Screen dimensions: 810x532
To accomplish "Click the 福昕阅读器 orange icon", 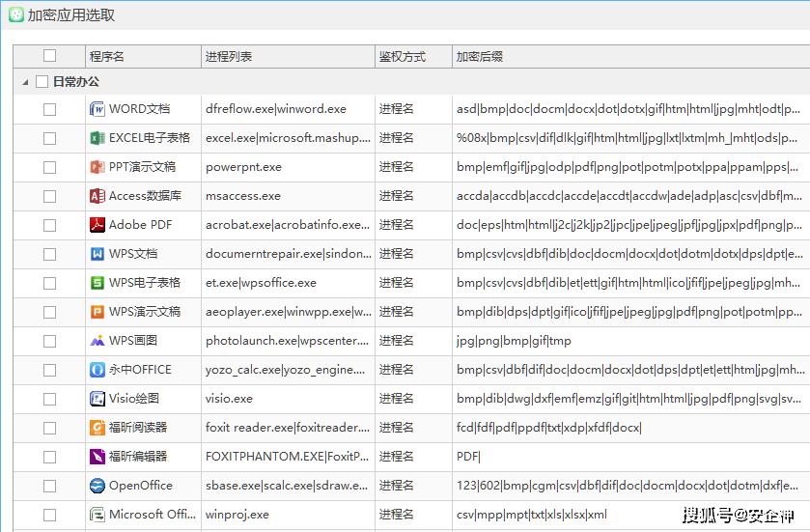I will tap(97, 428).
